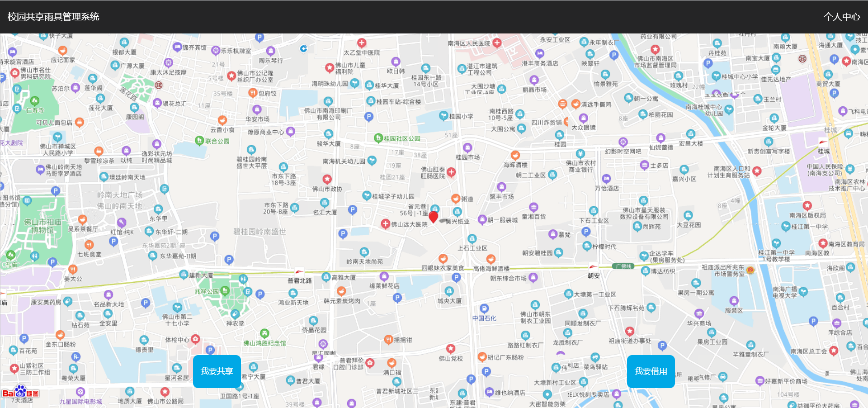Click the 柠檬时代 building icon
The image size is (868, 408).
coord(587,246)
